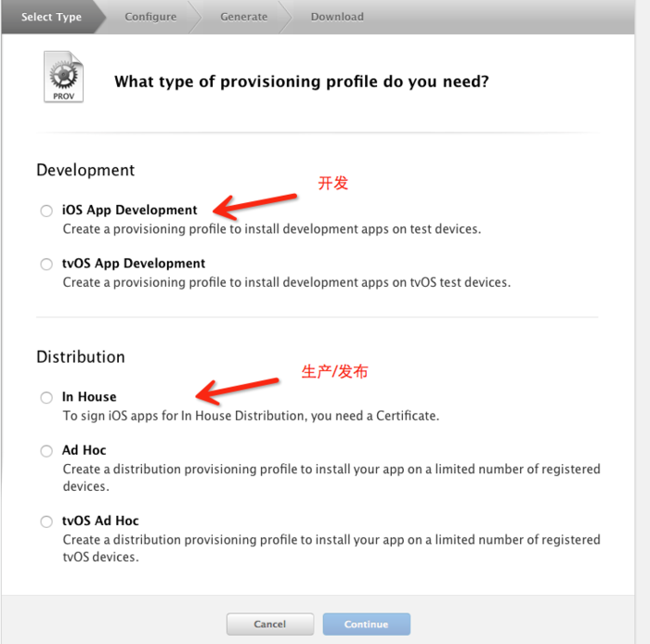This screenshot has width=650, height=644.
Task: Click the red arrow pointing at In House
Action: [239, 387]
